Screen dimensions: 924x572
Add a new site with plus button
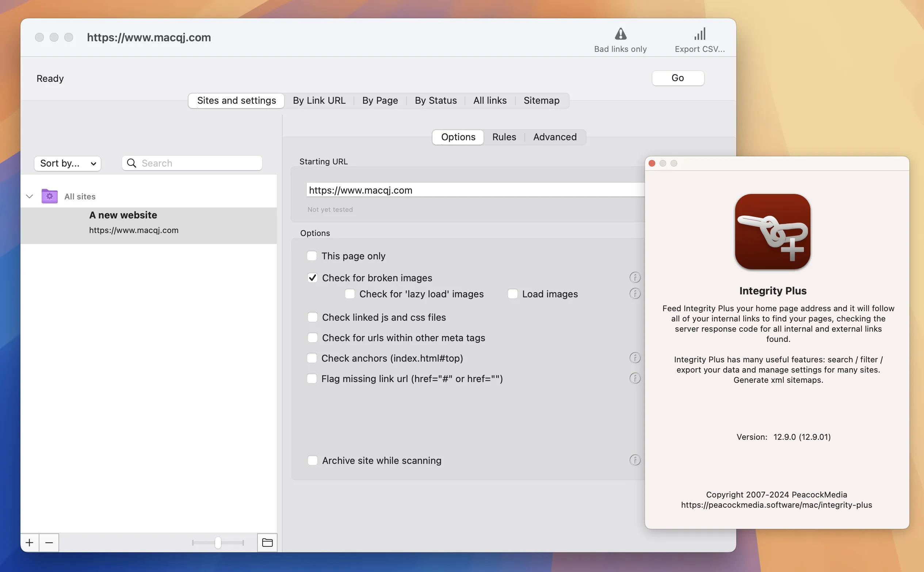pos(30,542)
